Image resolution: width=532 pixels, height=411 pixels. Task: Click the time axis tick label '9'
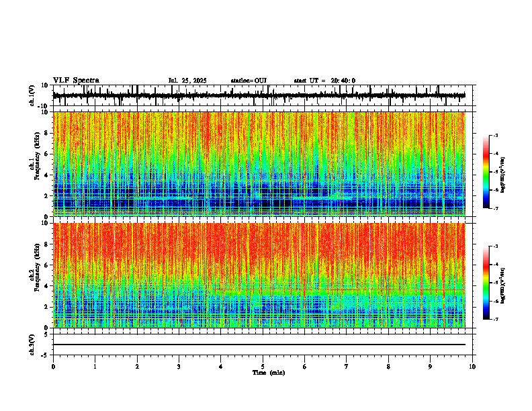(x=430, y=367)
